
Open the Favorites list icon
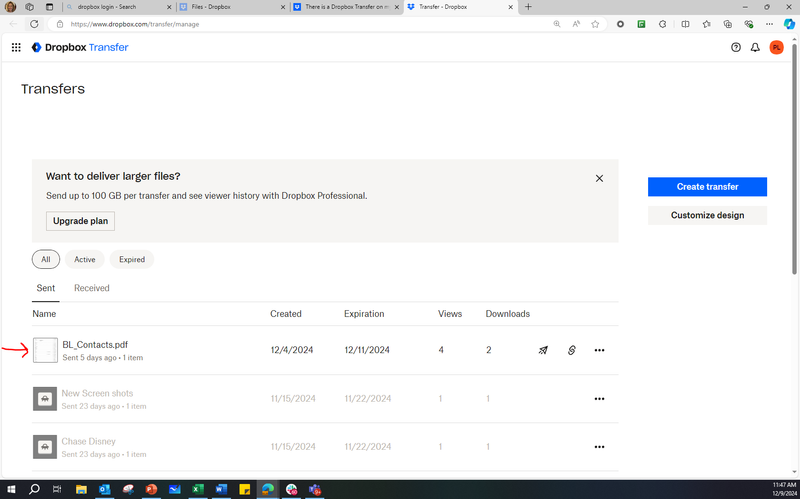coord(707,24)
